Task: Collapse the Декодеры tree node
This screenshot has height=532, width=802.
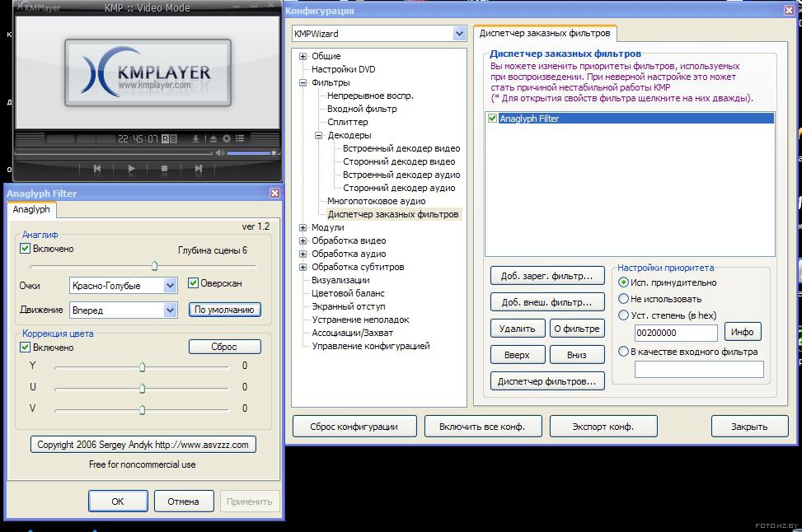Action: pyautogui.click(x=319, y=135)
